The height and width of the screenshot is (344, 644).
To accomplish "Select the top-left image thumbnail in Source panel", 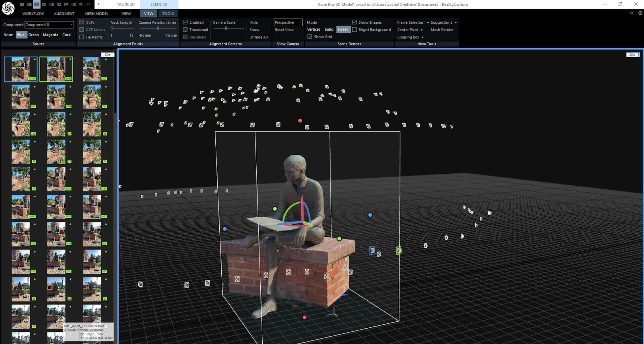I will pyautogui.click(x=21, y=69).
